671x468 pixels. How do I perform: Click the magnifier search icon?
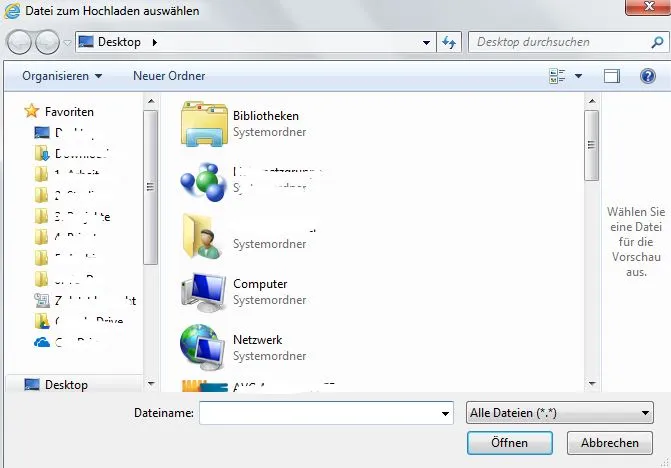click(x=657, y=42)
